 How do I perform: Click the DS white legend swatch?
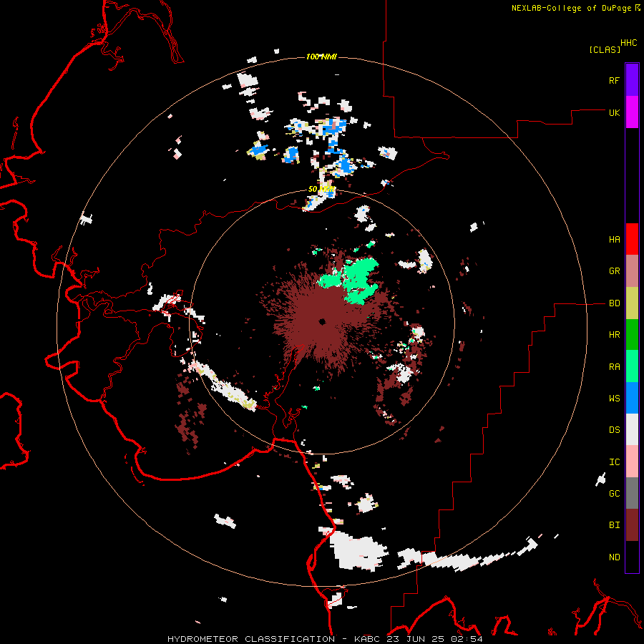[632, 429]
